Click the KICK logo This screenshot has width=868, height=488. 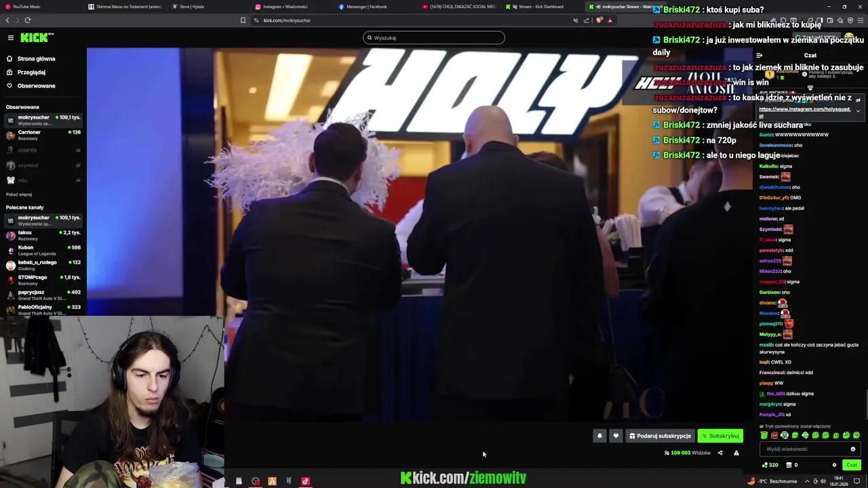coord(36,38)
